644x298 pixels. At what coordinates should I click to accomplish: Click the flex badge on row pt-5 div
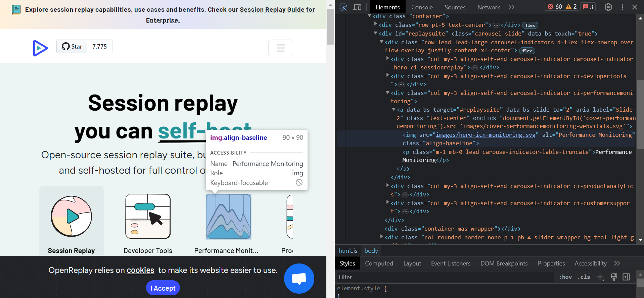(530, 25)
